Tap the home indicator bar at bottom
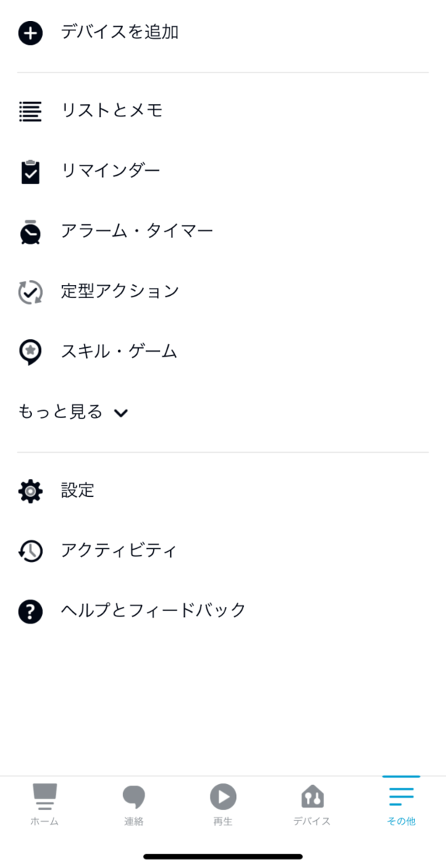This screenshot has height=868, width=446. pos(222,855)
